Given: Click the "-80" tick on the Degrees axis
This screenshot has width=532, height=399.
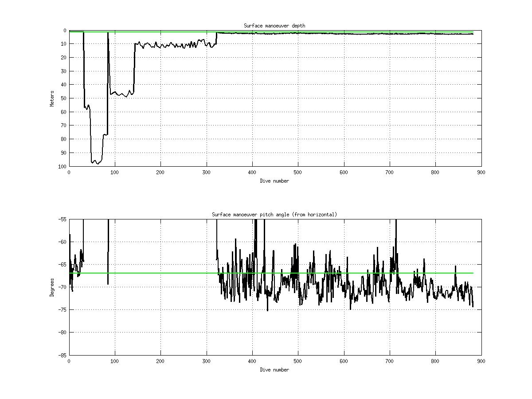Looking at the screenshot, I should click(63, 332).
